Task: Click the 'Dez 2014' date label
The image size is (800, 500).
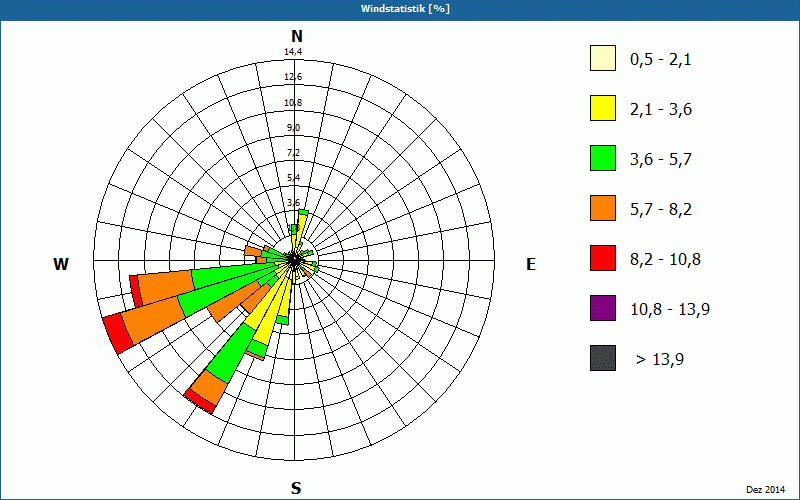Action: coord(765,490)
